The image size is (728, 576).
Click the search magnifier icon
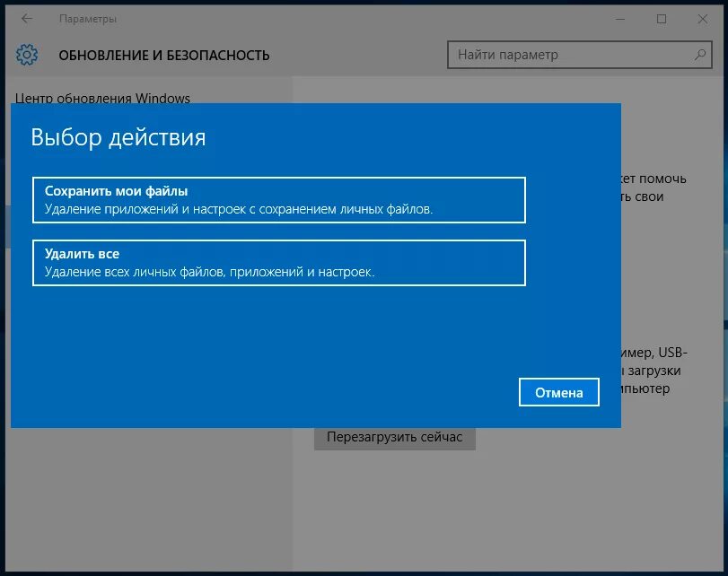tap(698, 54)
